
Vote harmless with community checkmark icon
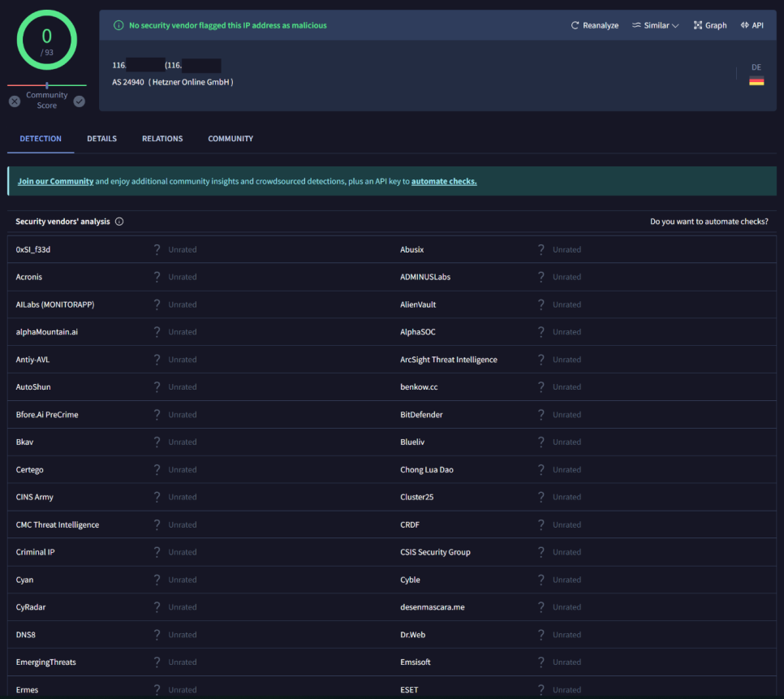79,101
